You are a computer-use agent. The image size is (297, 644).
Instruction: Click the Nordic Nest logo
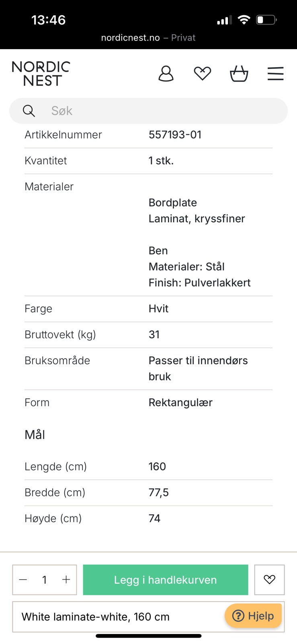tap(41, 74)
